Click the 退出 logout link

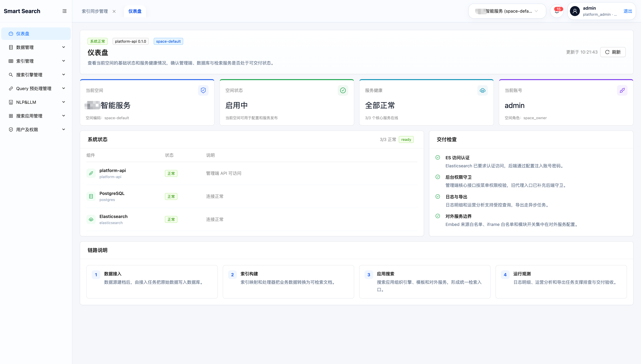[x=627, y=11]
